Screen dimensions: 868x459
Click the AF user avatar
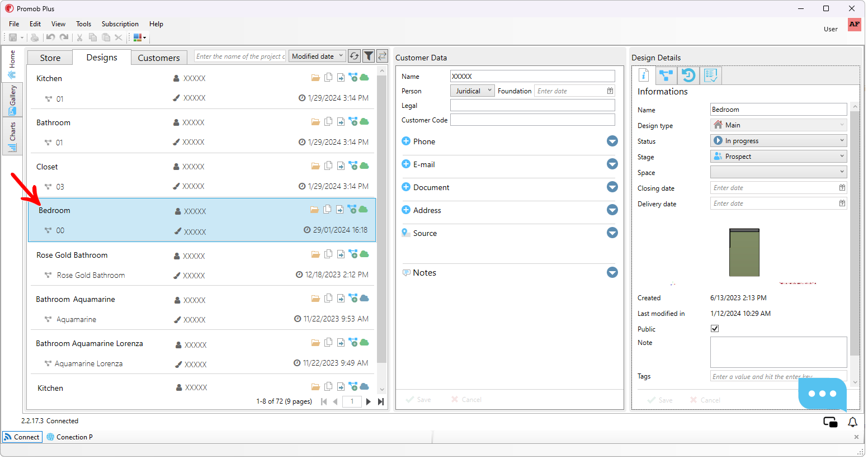pos(854,25)
